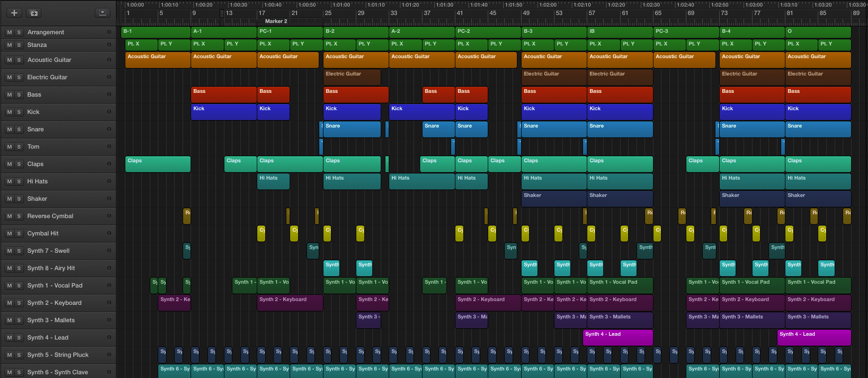Mute the Synth 6 - Synth Clave track
The width and height of the screenshot is (868, 378).
[9, 372]
